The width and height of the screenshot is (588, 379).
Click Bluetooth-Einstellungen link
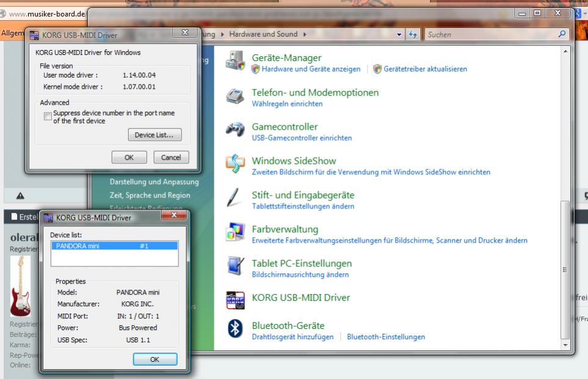[386, 337]
